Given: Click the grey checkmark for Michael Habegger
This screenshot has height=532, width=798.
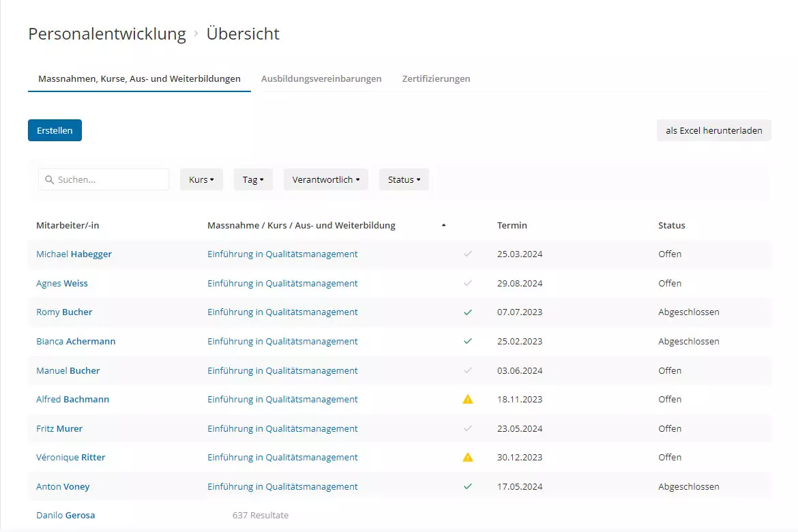Looking at the screenshot, I should (x=467, y=254).
